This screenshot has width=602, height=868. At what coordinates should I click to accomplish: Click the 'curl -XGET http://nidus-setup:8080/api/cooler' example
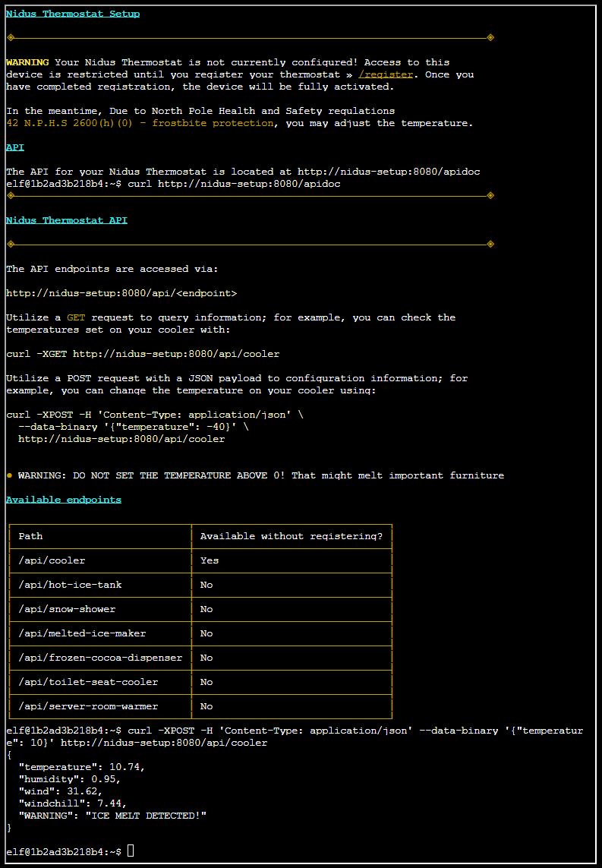(x=143, y=354)
